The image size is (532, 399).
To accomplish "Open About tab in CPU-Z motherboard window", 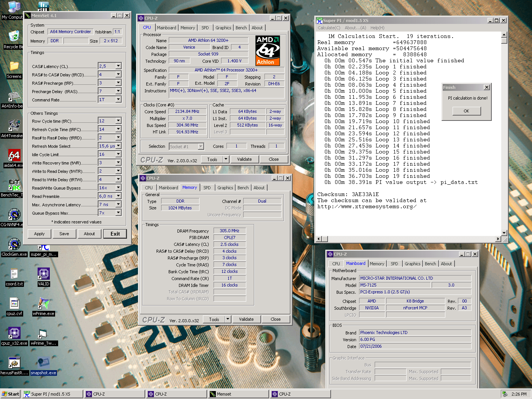I will (x=446, y=264).
